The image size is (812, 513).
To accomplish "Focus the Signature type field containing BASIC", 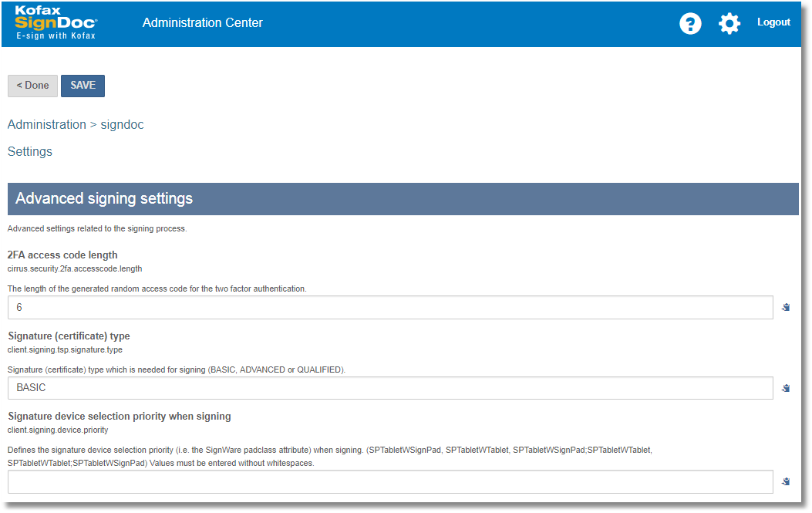I will (390, 387).
